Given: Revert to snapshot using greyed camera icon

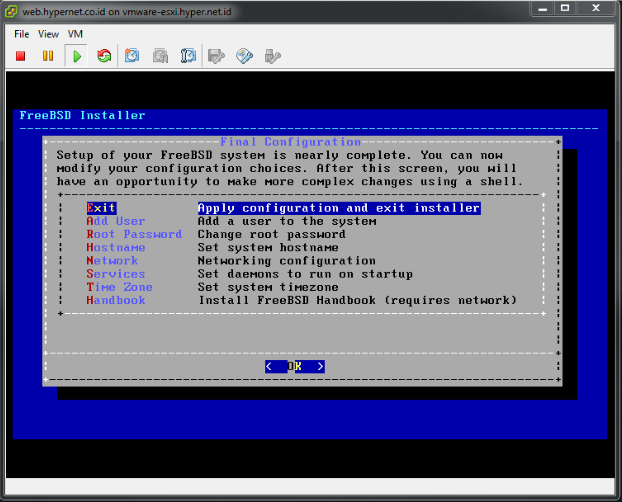Looking at the screenshot, I should 160,56.
